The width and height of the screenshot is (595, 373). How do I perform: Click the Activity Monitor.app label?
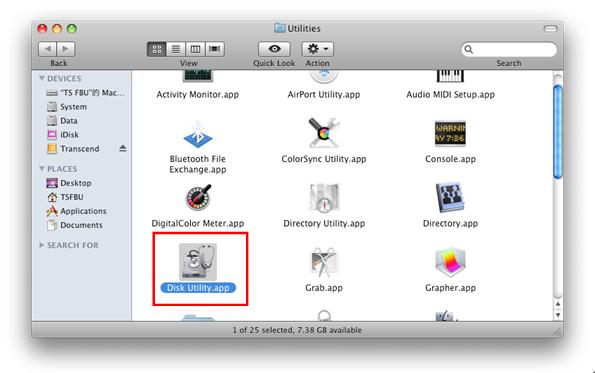[x=198, y=94]
